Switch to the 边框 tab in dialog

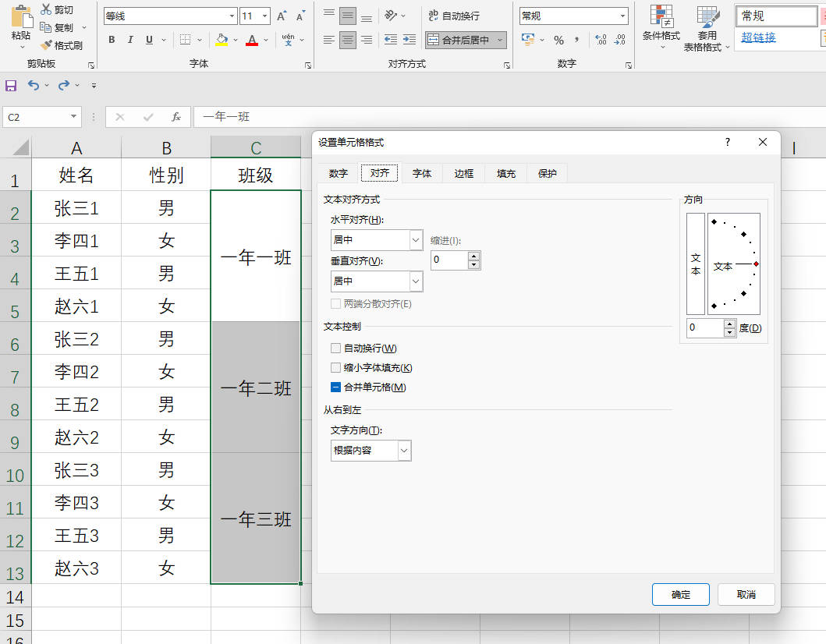click(x=464, y=173)
